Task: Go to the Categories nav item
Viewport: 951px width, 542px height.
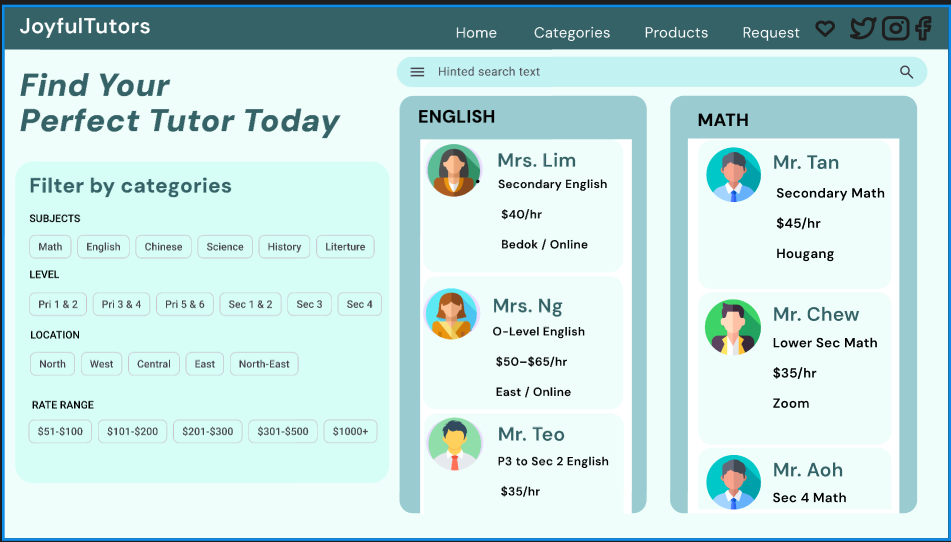Action: [x=571, y=33]
